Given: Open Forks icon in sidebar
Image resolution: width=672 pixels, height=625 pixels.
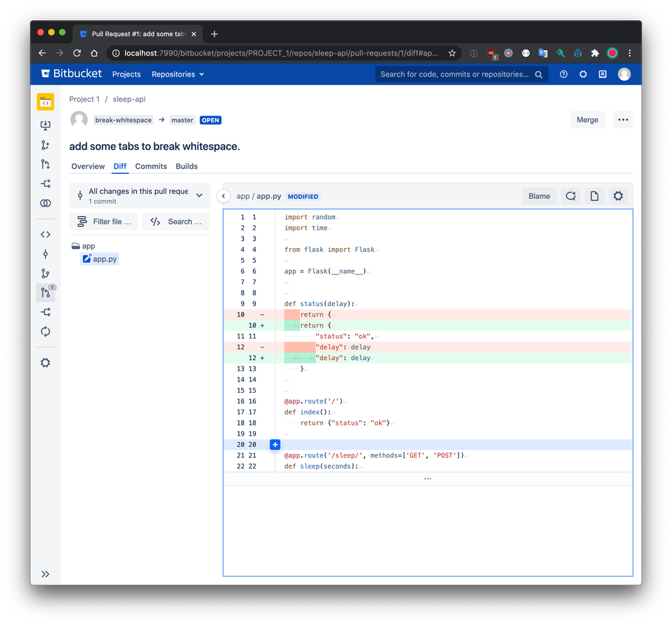Looking at the screenshot, I should [x=45, y=312].
